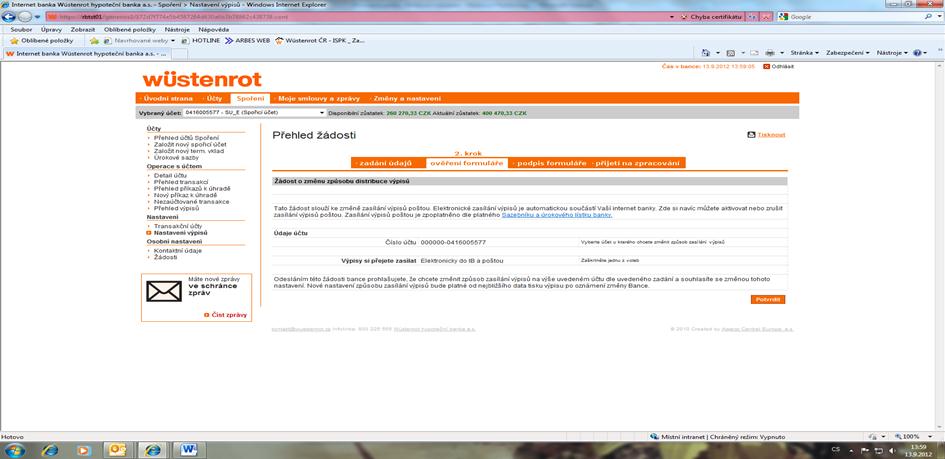Image resolution: width=945 pixels, height=459 pixels.
Task: Open the HOTLINE favorites shortcut
Action: click(201, 40)
